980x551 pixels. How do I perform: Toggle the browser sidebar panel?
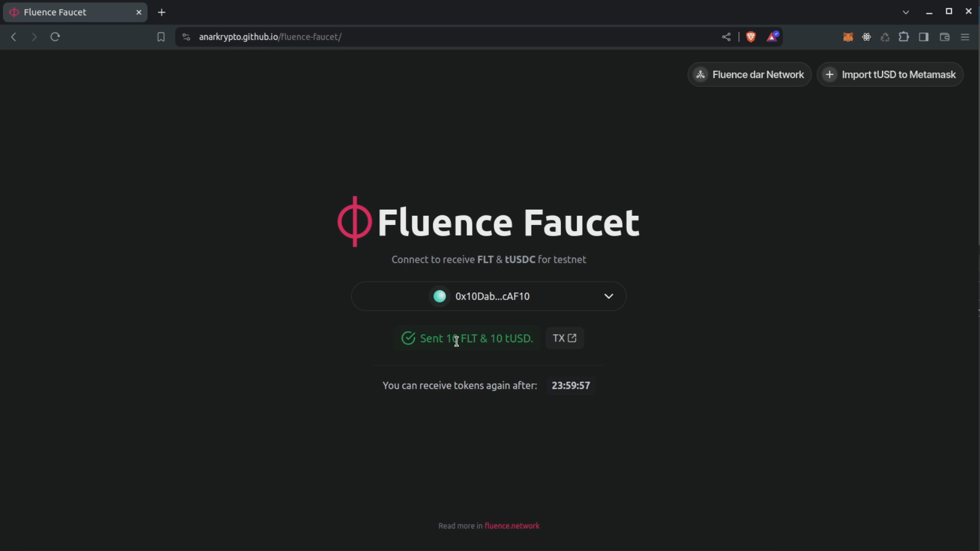pyautogui.click(x=924, y=37)
